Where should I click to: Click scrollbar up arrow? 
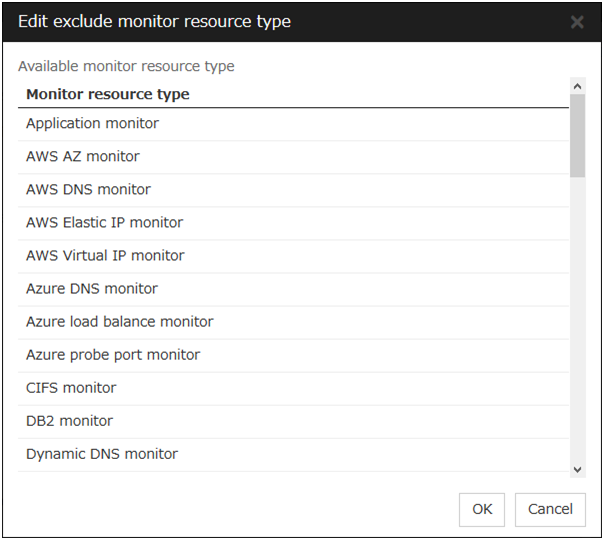[x=577, y=87]
